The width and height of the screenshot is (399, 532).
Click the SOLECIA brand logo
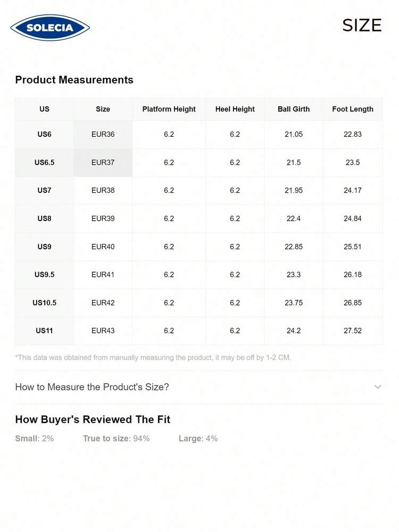pos(50,28)
